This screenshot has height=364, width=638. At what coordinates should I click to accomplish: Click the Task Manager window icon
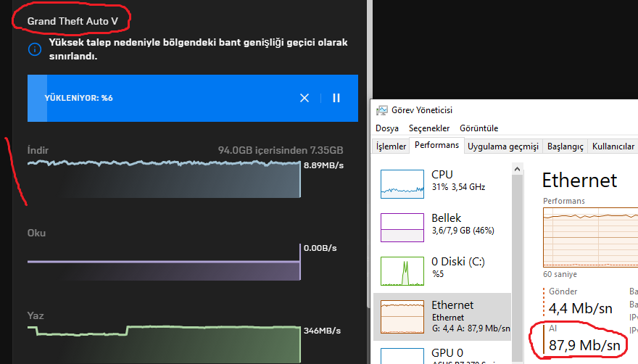coord(381,110)
